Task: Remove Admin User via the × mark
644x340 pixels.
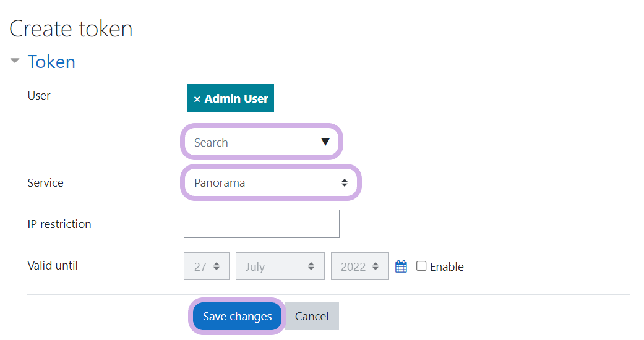Action: [197, 99]
